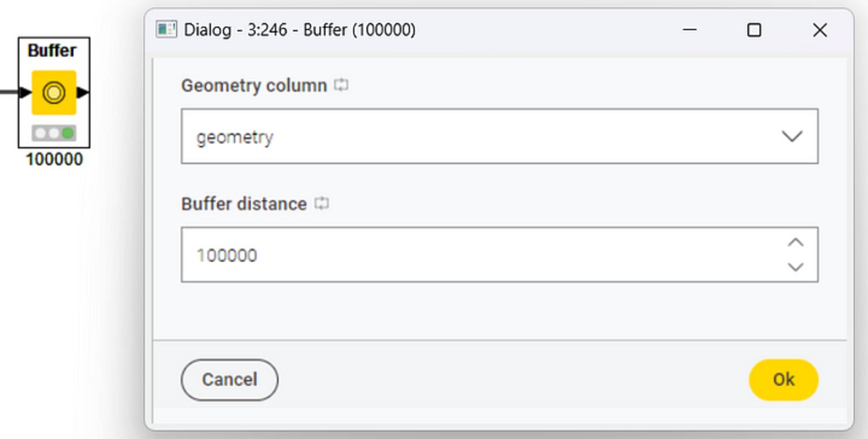Click the flow variable icon beside Geometry column
The image size is (868, 439).
(341, 85)
